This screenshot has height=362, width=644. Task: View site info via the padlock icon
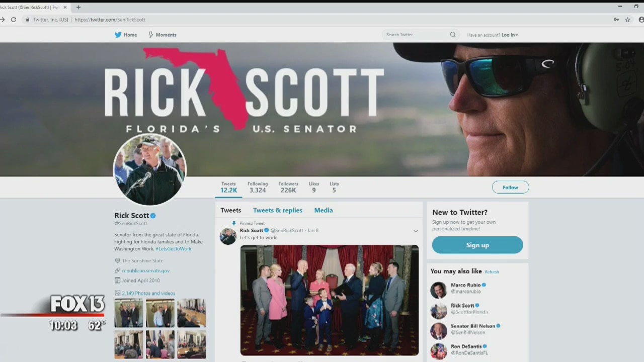click(x=28, y=20)
